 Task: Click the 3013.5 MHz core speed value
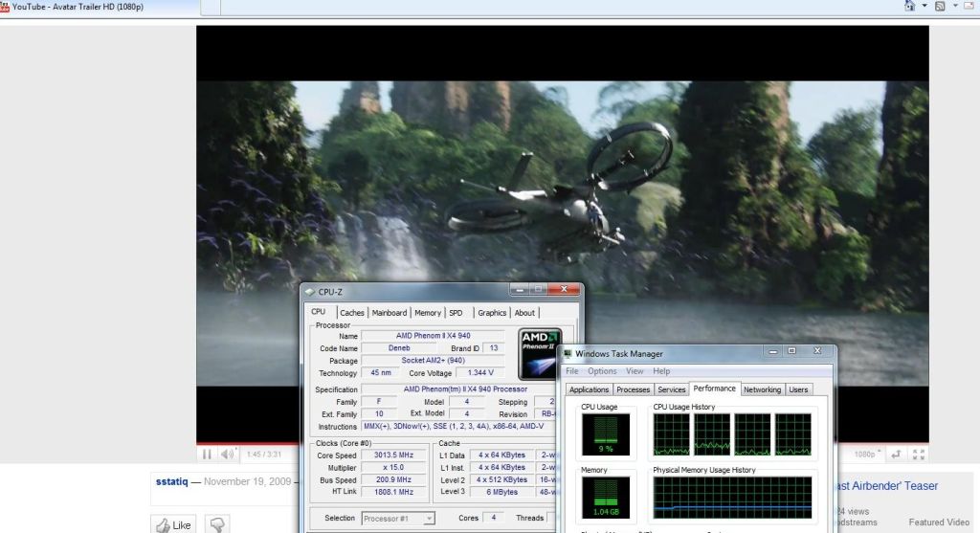click(x=393, y=455)
